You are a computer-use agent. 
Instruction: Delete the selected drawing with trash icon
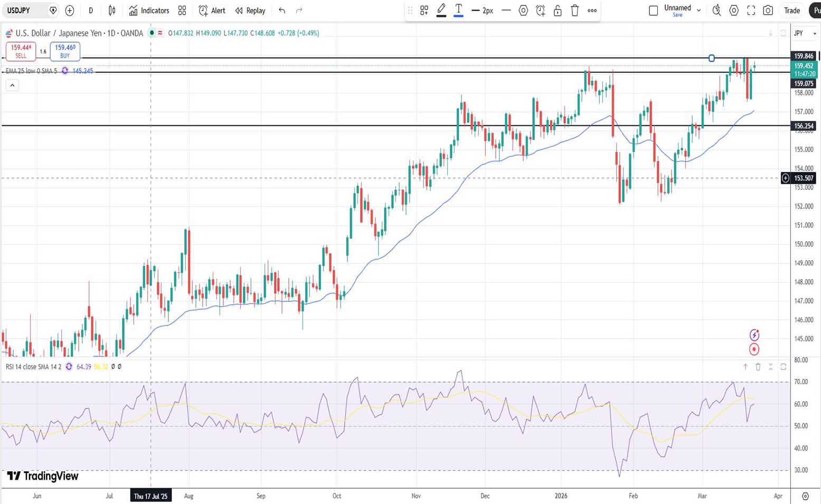coord(575,11)
